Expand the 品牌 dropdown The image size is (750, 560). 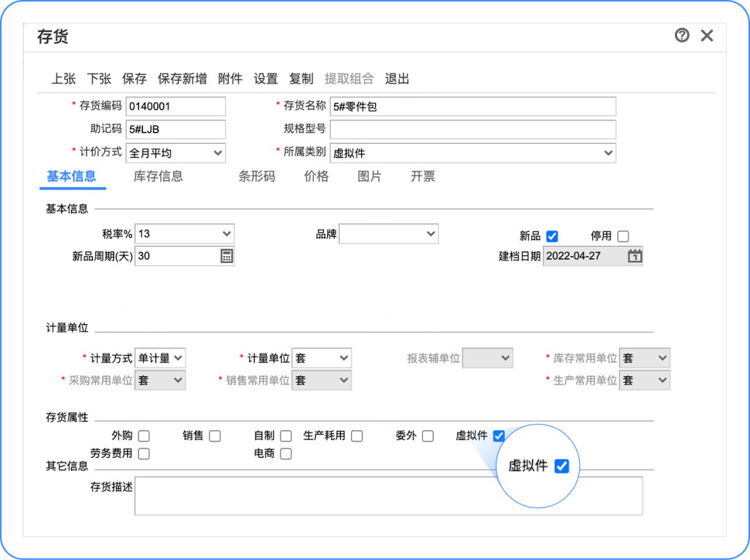click(x=431, y=233)
